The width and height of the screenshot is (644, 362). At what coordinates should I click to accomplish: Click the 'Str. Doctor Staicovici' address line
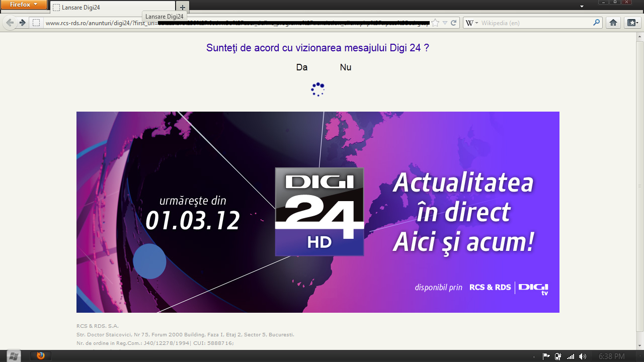pyautogui.click(x=185, y=334)
